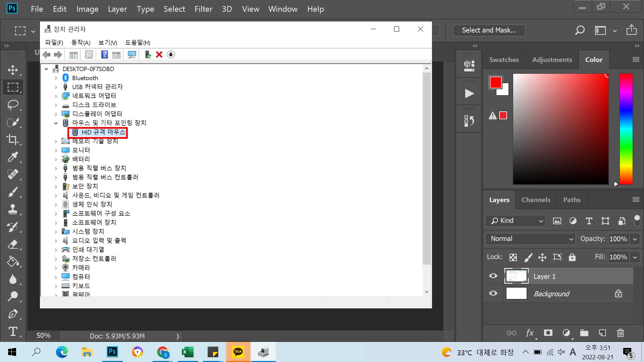Open the Filter menu
The image size is (644, 362).
pos(203,9)
